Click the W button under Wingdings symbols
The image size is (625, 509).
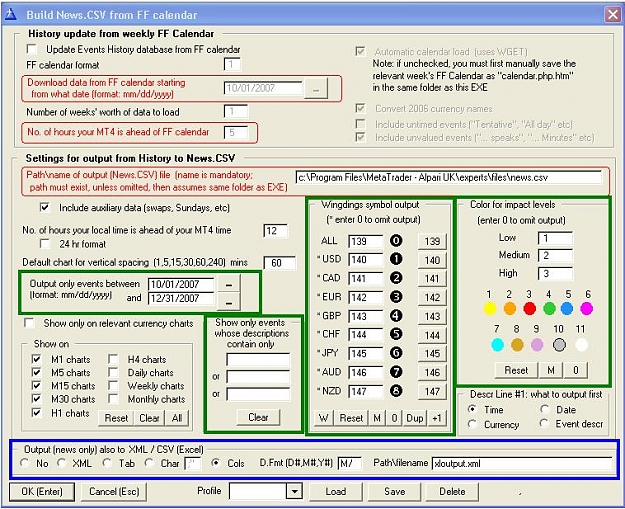[324, 418]
